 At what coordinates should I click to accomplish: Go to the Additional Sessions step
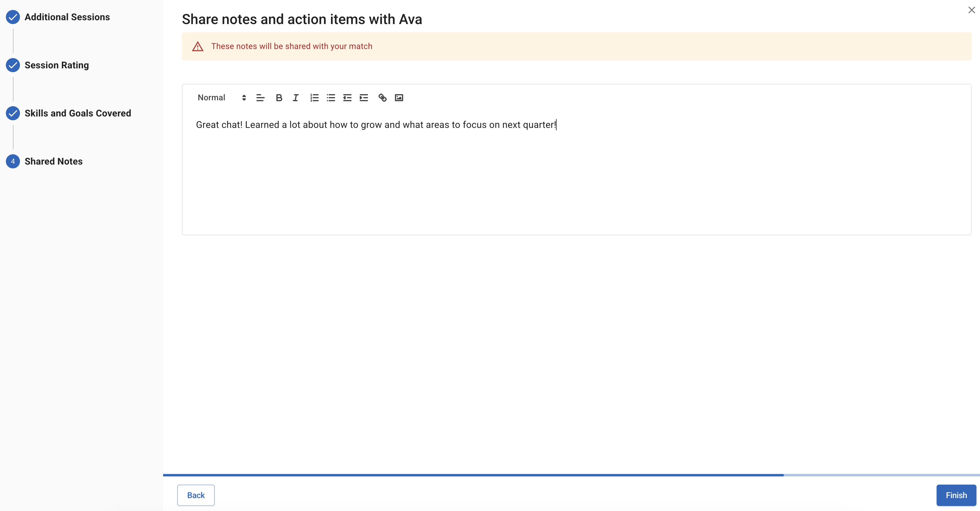click(x=67, y=17)
